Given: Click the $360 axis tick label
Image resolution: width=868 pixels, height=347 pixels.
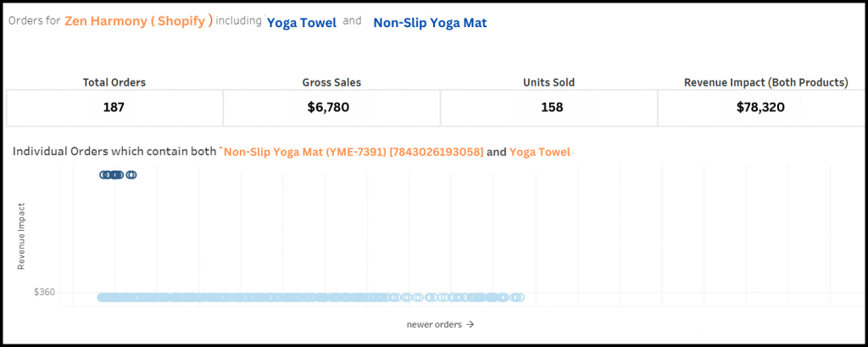Looking at the screenshot, I should pos(44,292).
